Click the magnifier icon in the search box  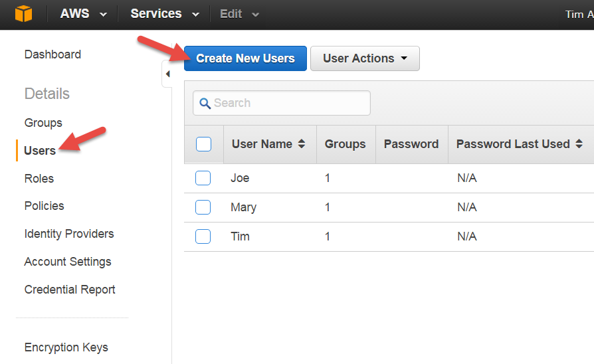click(205, 104)
